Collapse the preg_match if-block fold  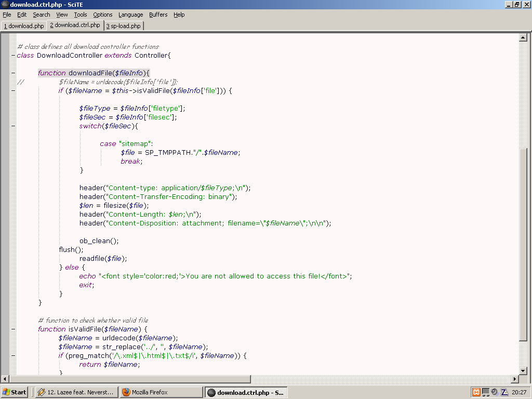pos(13,355)
